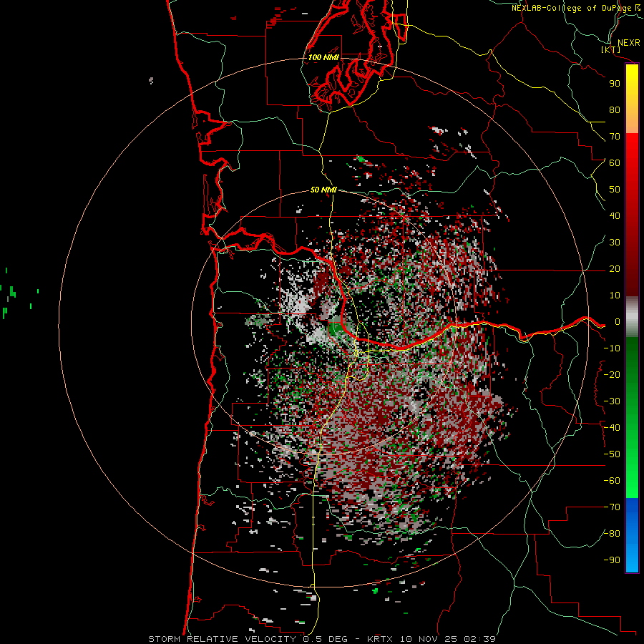Screen dimensions: 644x644
Task: Click the positive 80 scale value
Action: 615,109
